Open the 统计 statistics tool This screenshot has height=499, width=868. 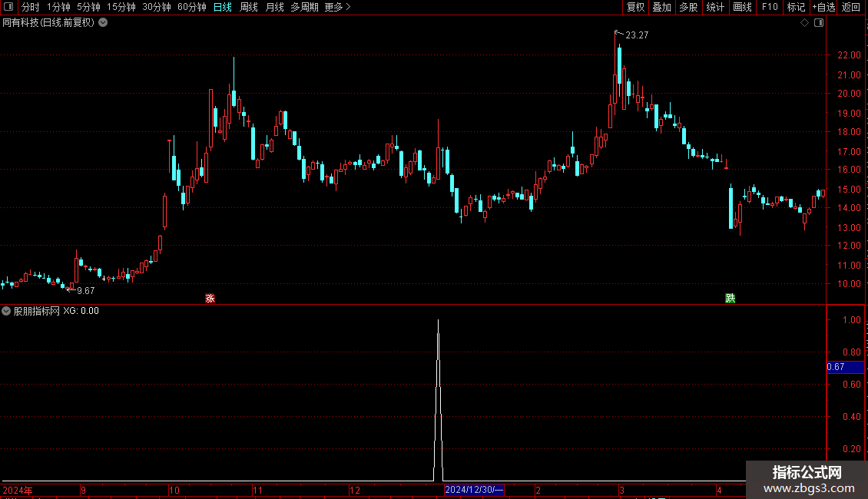tap(714, 7)
